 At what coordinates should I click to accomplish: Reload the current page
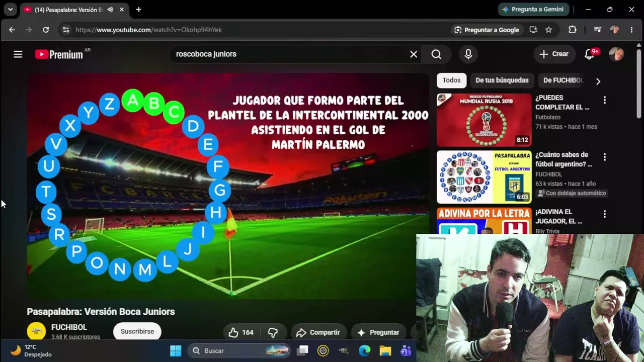[x=46, y=30]
